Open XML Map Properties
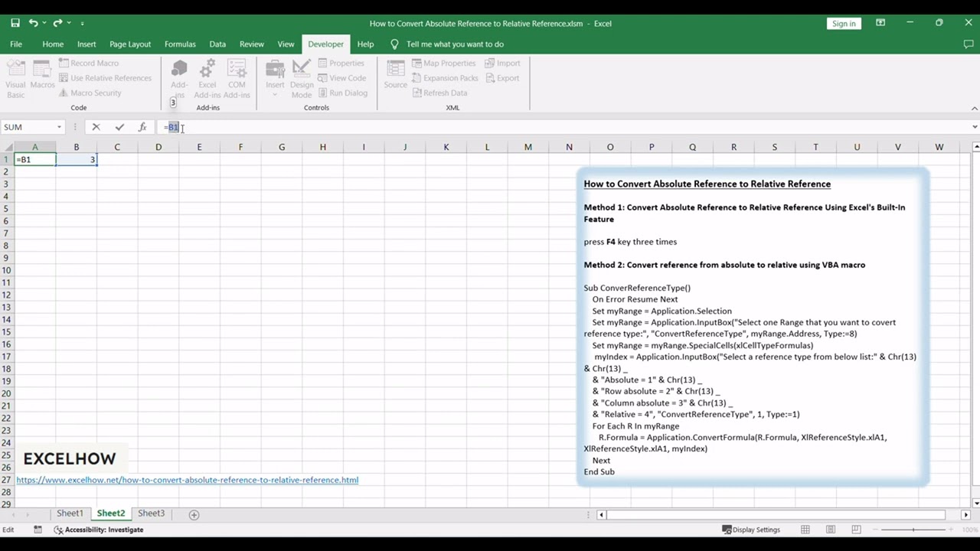 tap(443, 64)
